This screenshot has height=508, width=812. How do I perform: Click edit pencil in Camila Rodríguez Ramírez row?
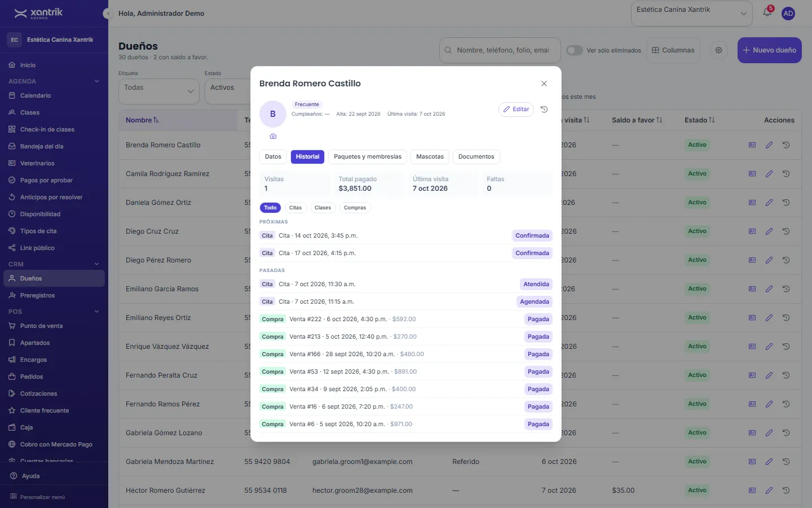(769, 174)
